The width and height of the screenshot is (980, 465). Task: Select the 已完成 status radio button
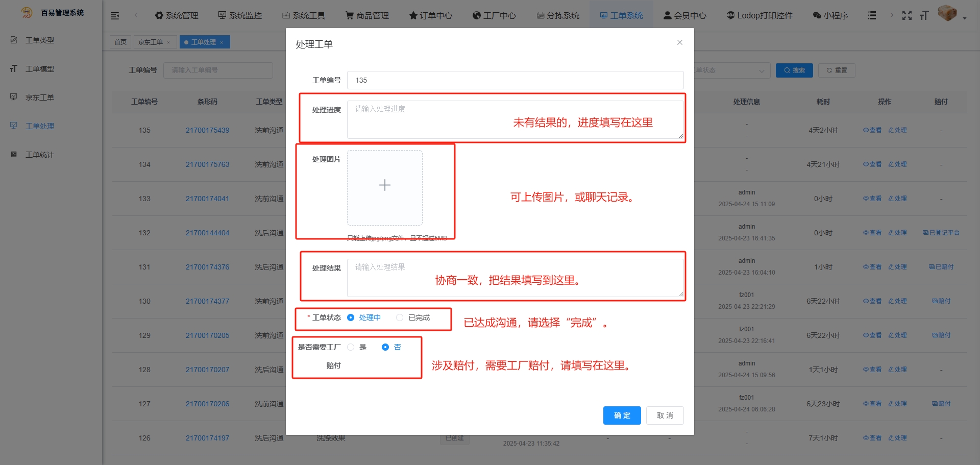pos(400,317)
